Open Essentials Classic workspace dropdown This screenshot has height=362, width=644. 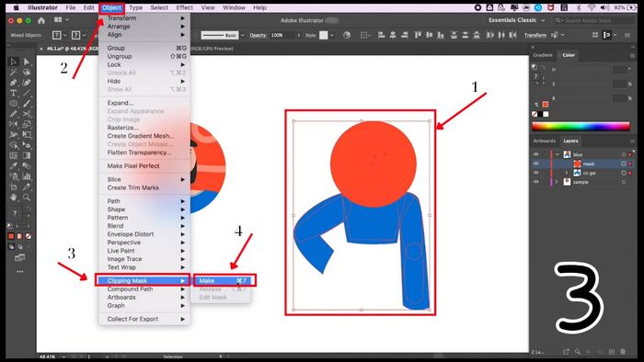click(x=517, y=20)
